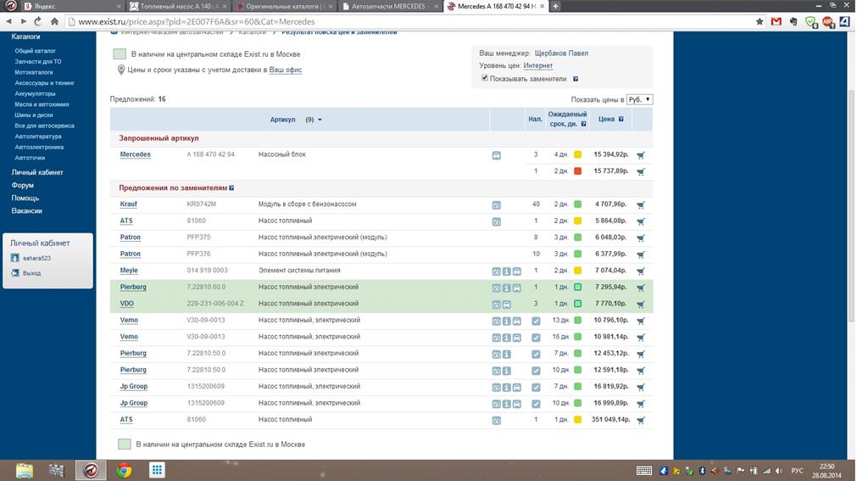Add Krauf KR0742M to the cart
The image size is (868, 481).
tap(641, 205)
